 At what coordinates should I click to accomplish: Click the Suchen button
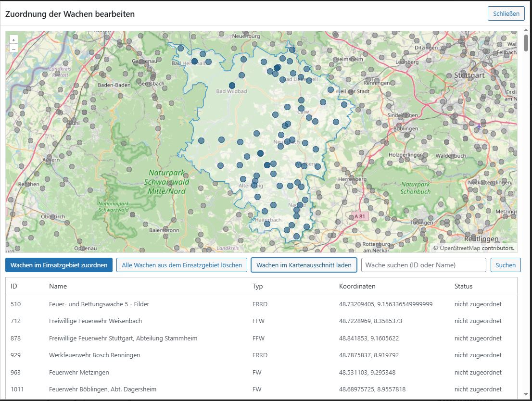tap(506, 265)
